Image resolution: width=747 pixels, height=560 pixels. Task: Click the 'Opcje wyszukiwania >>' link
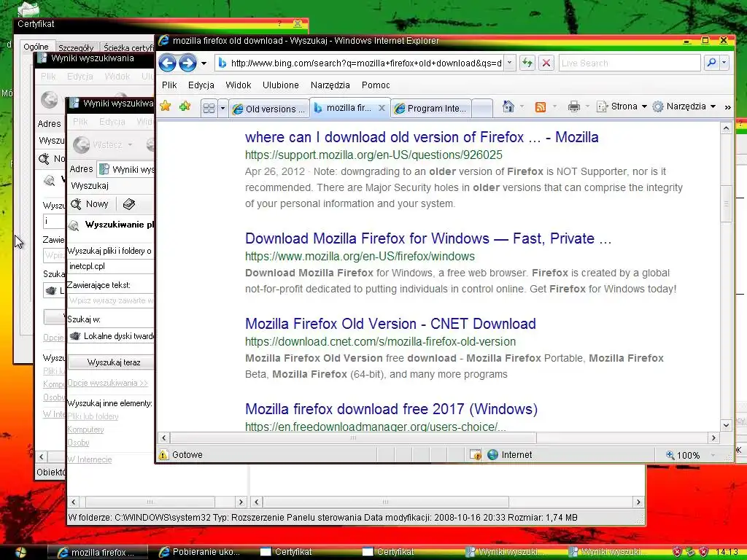108,383
